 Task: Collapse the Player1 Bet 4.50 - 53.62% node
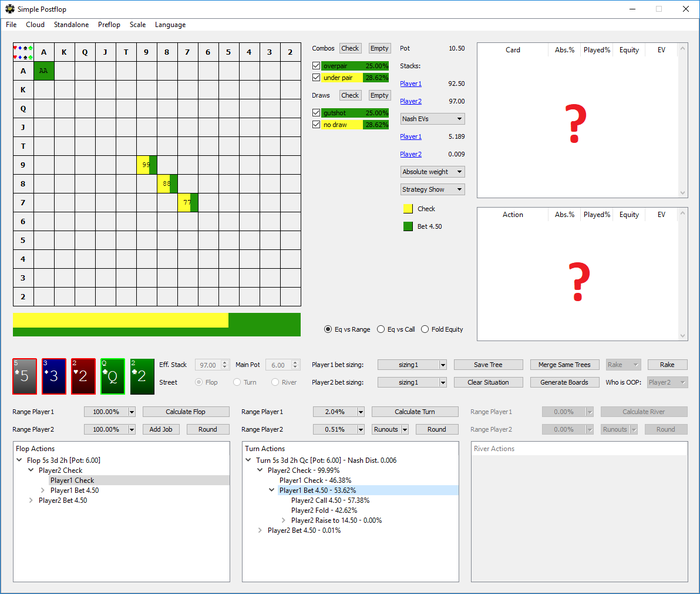pyautogui.click(x=271, y=490)
